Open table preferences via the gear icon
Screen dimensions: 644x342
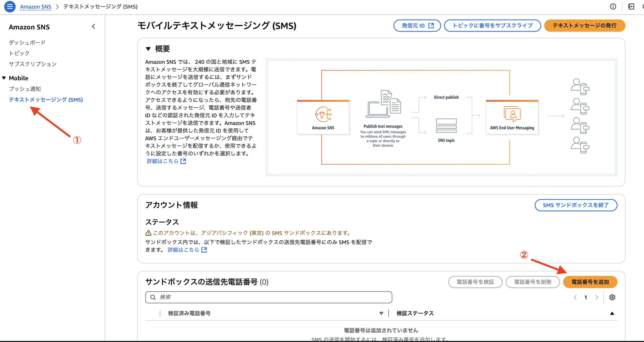(612, 297)
